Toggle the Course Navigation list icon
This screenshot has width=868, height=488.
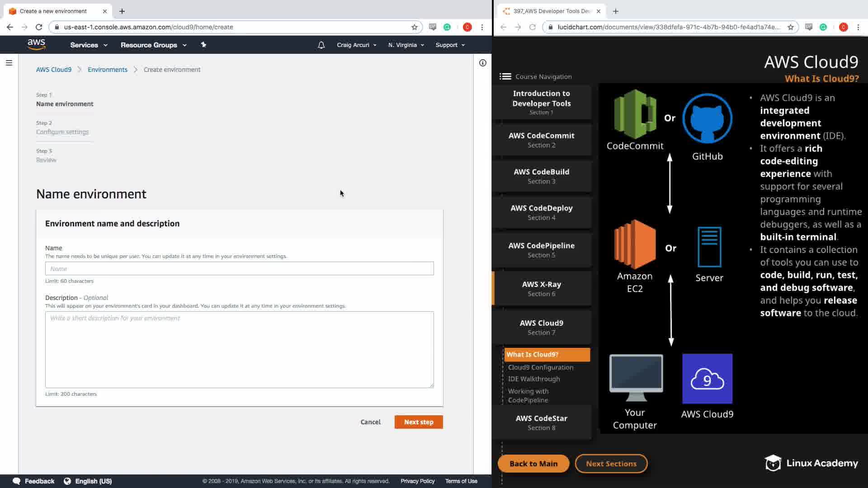(505, 76)
